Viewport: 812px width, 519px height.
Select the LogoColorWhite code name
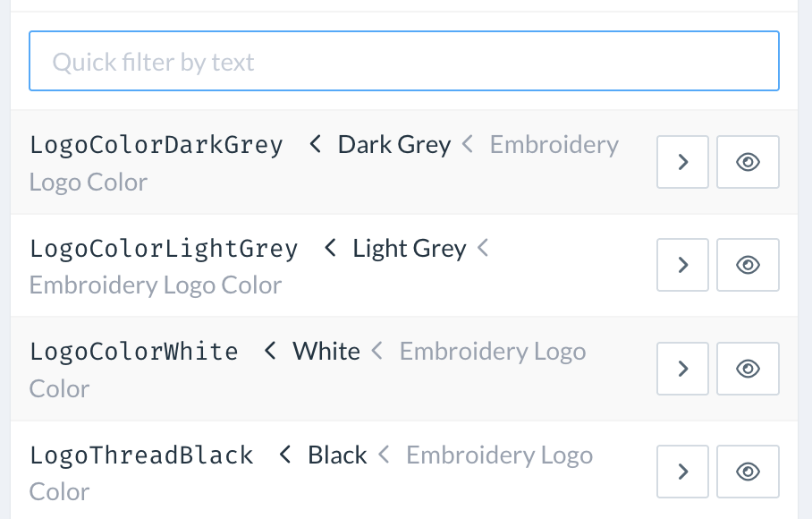coord(134,351)
